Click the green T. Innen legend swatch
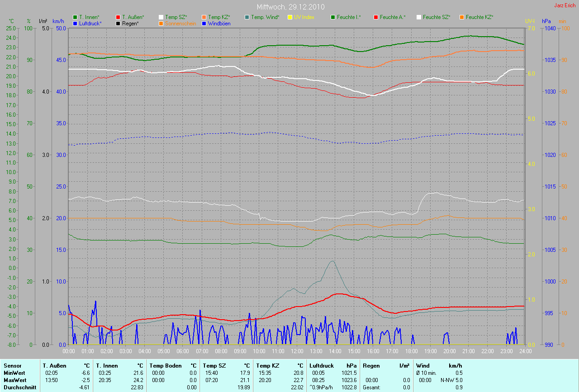Screen dimensions: 579x392 (x=75, y=17)
